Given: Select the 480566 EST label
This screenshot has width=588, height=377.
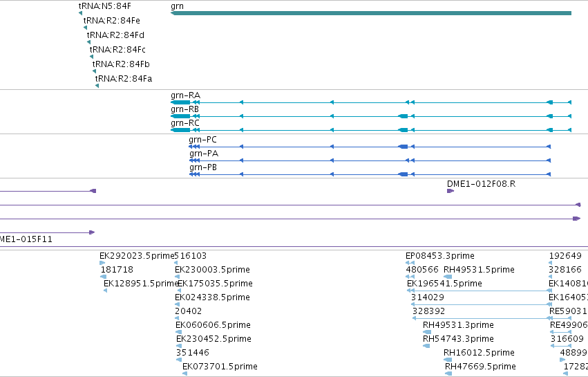Looking at the screenshot, I should pos(422,270).
